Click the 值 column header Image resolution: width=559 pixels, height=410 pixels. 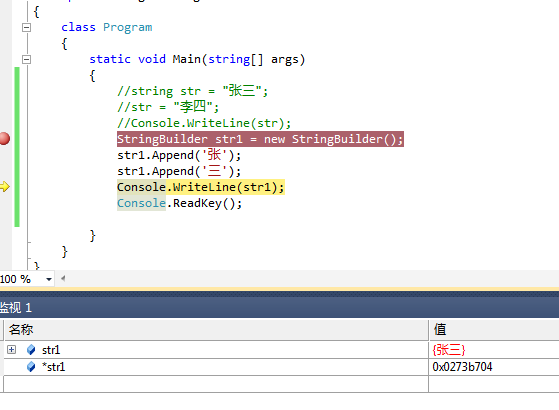440,329
